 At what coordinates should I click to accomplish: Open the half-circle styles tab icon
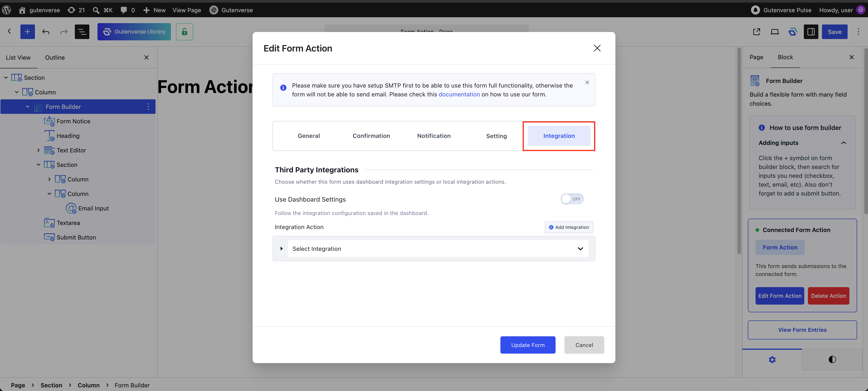click(x=832, y=360)
